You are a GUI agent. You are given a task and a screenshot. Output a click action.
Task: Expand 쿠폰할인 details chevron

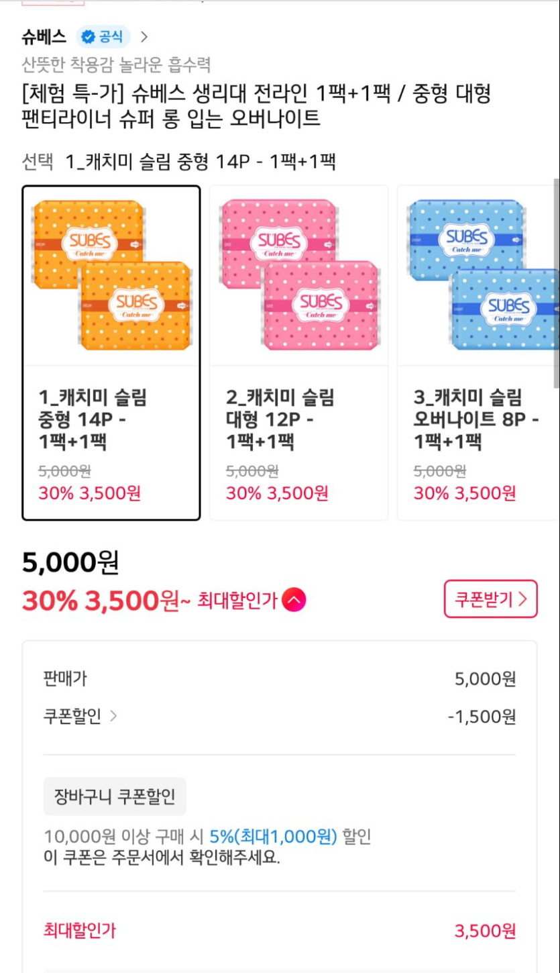[113, 717]
